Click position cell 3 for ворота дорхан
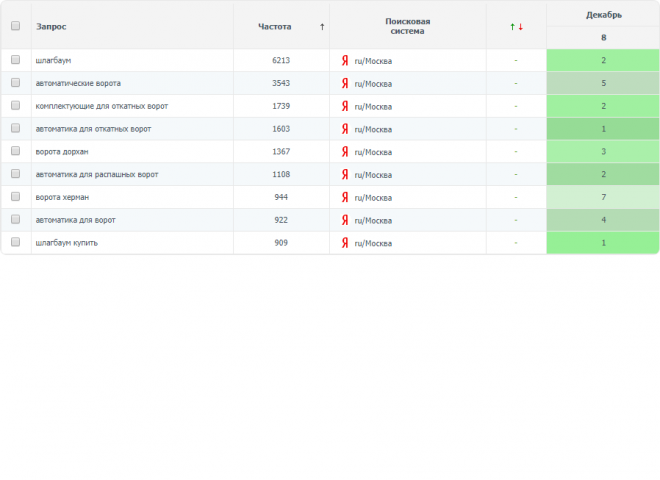The height and width of the screenshot is (480, 660). pos(603,152)
